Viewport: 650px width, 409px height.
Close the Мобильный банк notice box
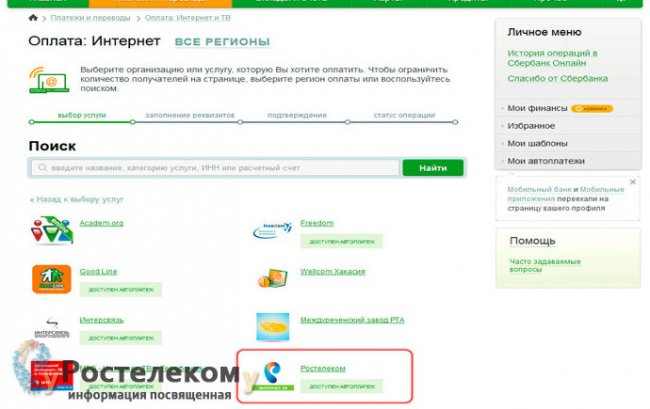[x=633, y=182]
